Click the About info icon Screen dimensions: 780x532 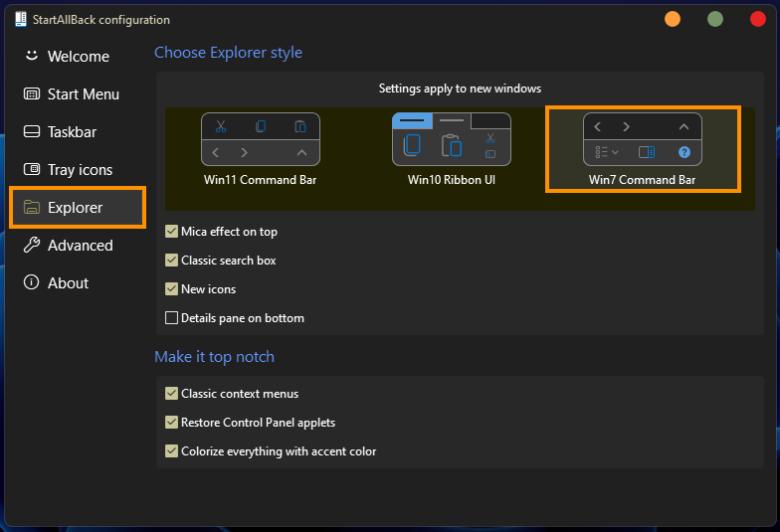tap(32, 282)
